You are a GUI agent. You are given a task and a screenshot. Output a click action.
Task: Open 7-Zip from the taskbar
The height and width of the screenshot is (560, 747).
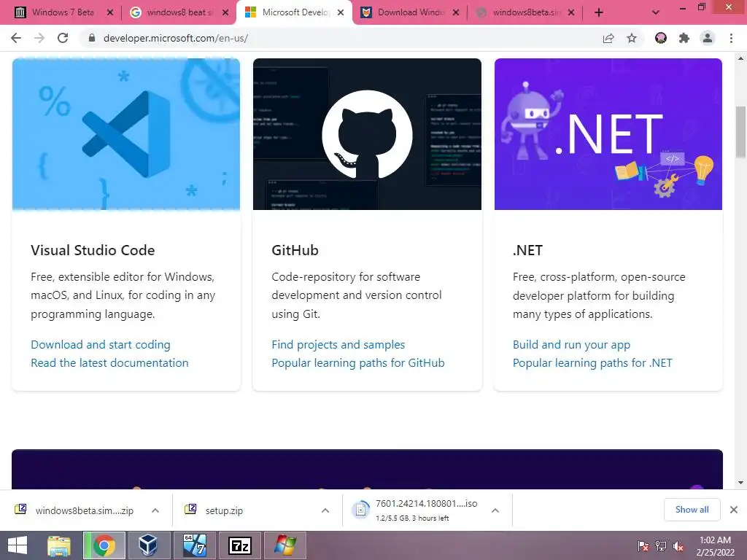click(239, 545)
